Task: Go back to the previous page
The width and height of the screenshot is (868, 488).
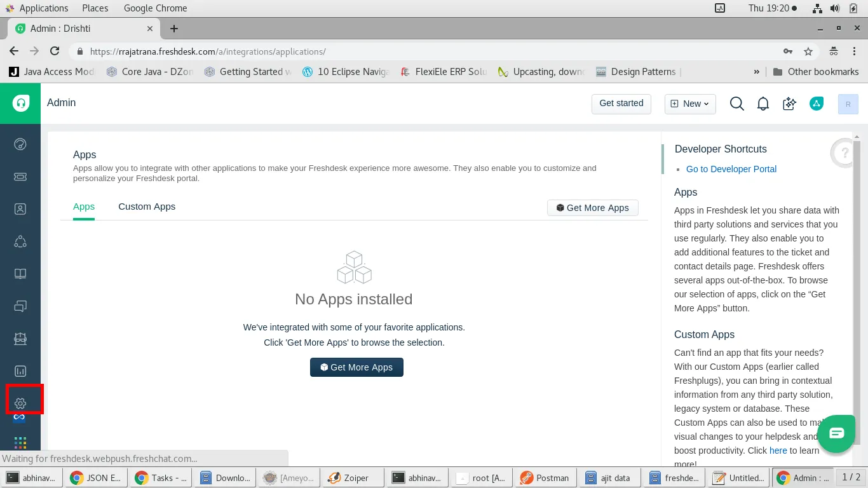Action: point(14,51)
